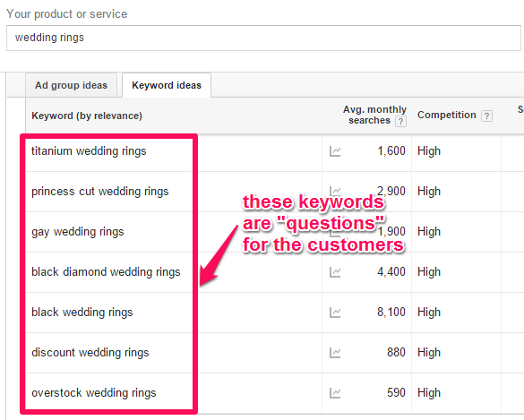Open trend chart for titanium wedding rings
This screenshot has width=524, height=420.
335,151
